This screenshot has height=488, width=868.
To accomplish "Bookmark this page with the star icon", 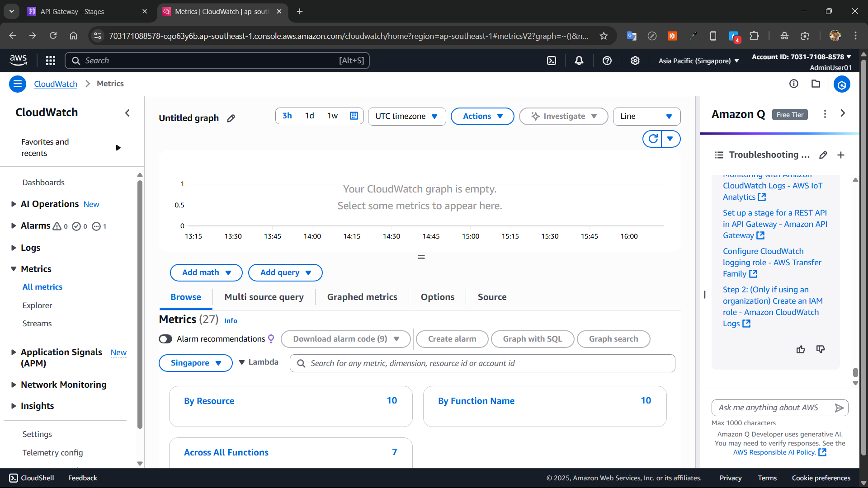I will click(604, 36).
